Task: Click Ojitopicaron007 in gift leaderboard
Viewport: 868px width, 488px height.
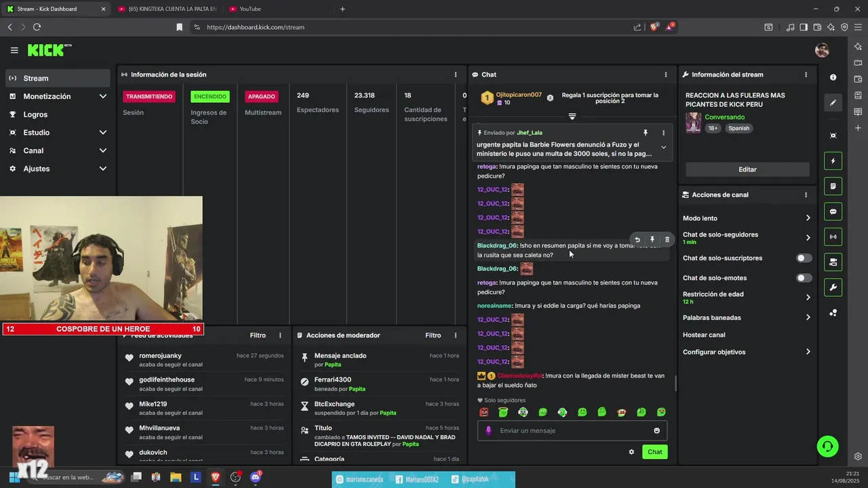Action: coord(519,95)
